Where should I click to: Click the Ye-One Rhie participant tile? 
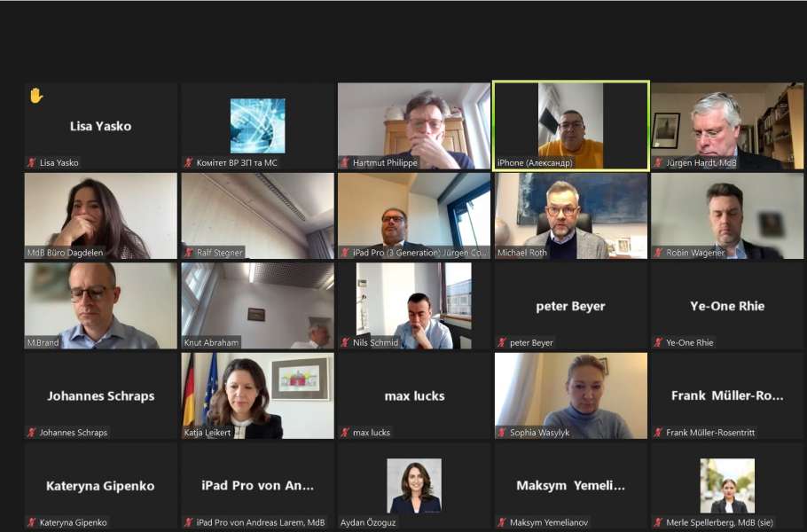pyautogui.click(x=727, y=306)
